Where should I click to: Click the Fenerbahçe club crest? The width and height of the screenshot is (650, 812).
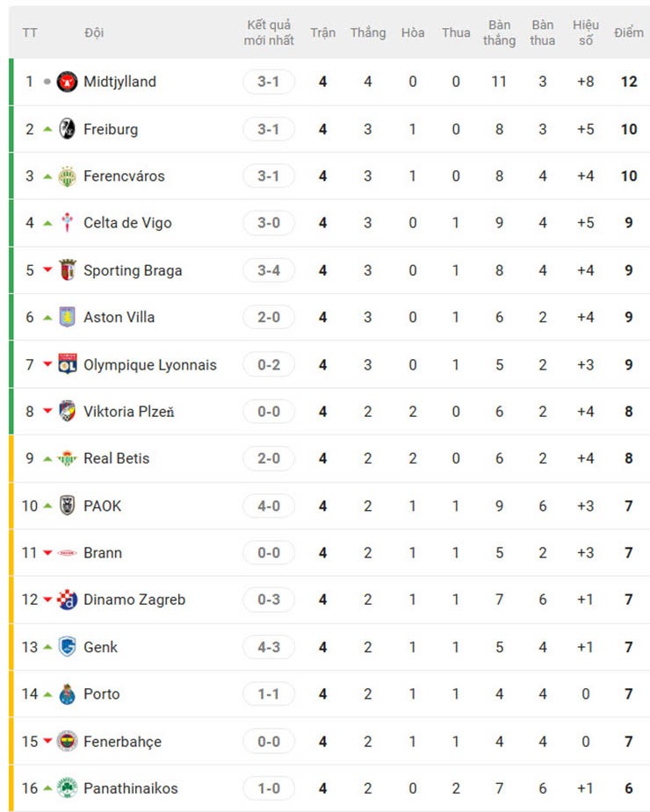tap(67, 741)
